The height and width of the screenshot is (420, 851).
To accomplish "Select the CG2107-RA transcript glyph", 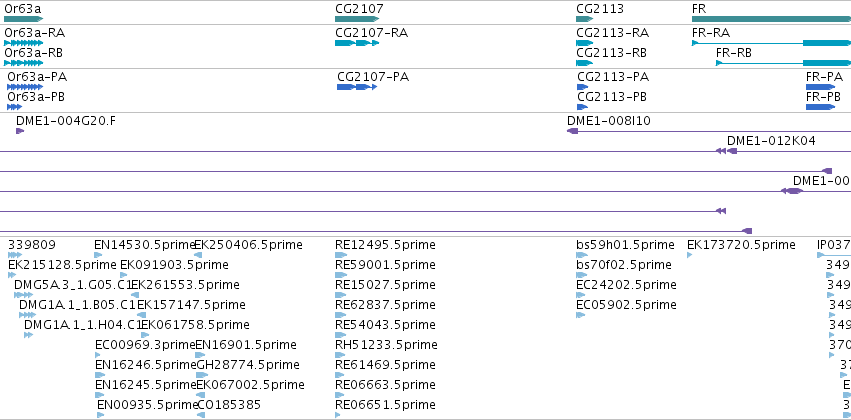I will 357,43.
